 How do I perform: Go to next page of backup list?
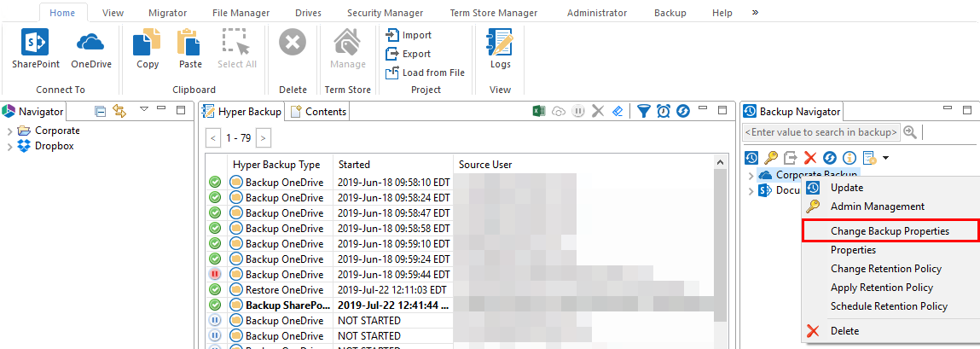[x=264, y=137]
